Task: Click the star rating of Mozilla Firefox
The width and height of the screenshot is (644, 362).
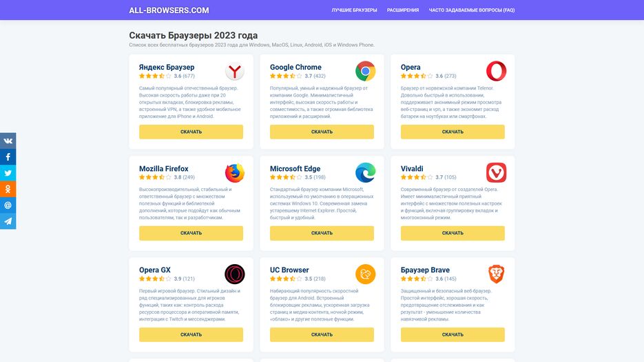Action: coord(155,177)
